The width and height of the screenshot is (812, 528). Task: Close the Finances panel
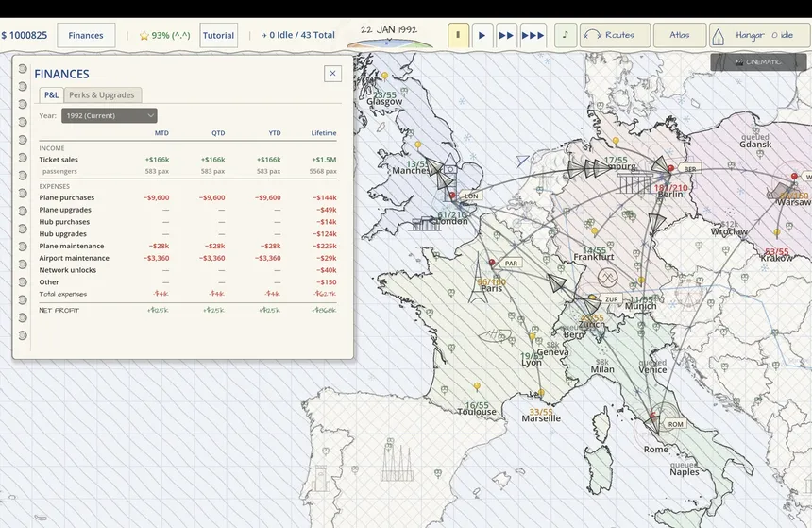(332, 74)
